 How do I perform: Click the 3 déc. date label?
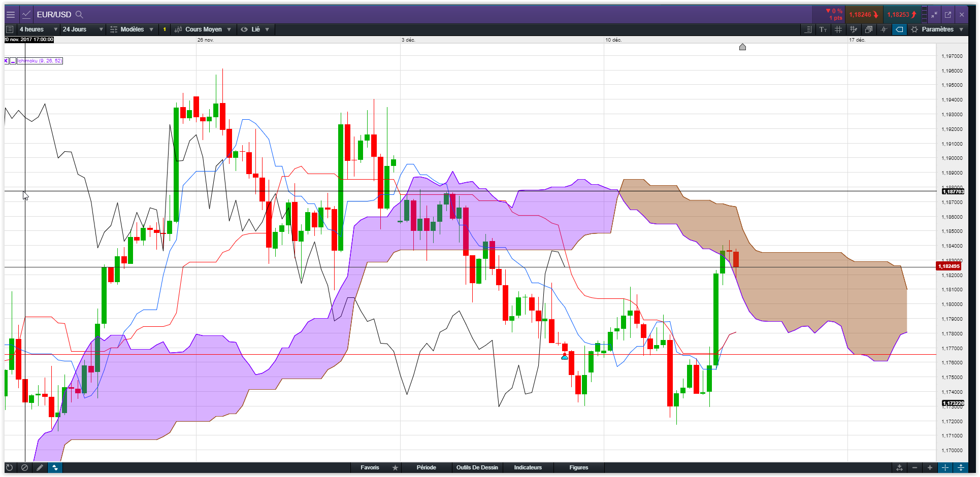pos(408,40)
